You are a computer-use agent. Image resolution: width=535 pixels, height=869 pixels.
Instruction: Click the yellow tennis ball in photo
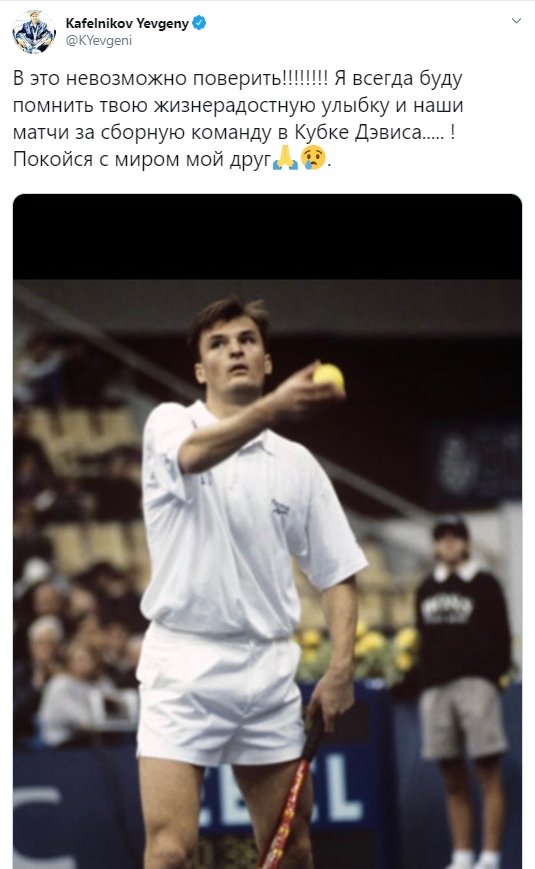(329, 377)
